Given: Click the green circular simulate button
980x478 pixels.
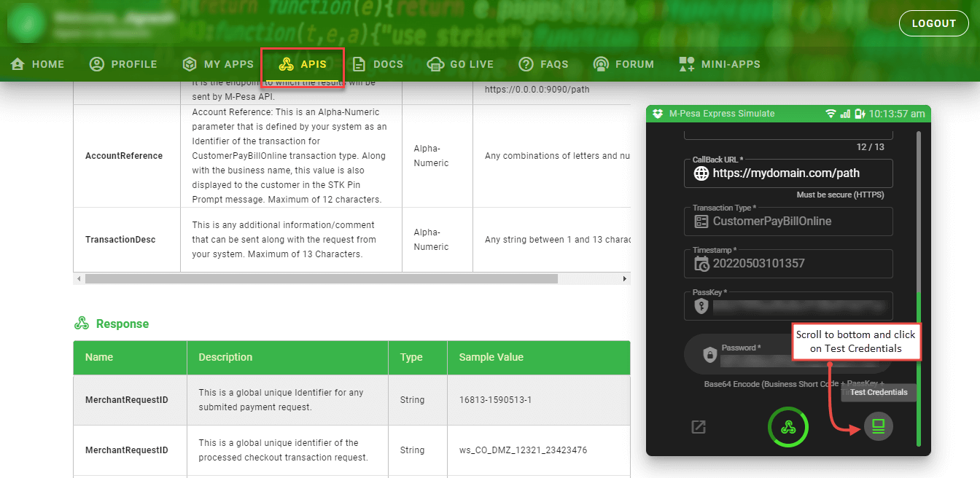Looking at the screenshot, I should [x=787, y=427].
